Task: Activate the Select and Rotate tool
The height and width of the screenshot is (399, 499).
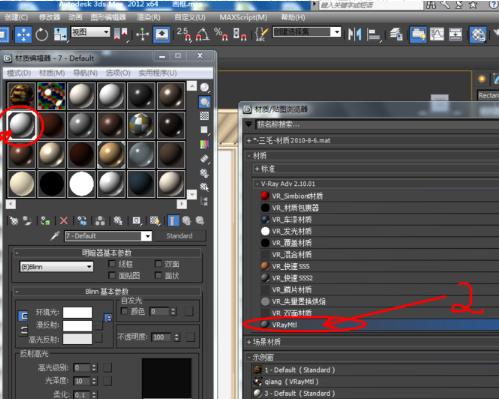Action: click(x=42, y=35)
